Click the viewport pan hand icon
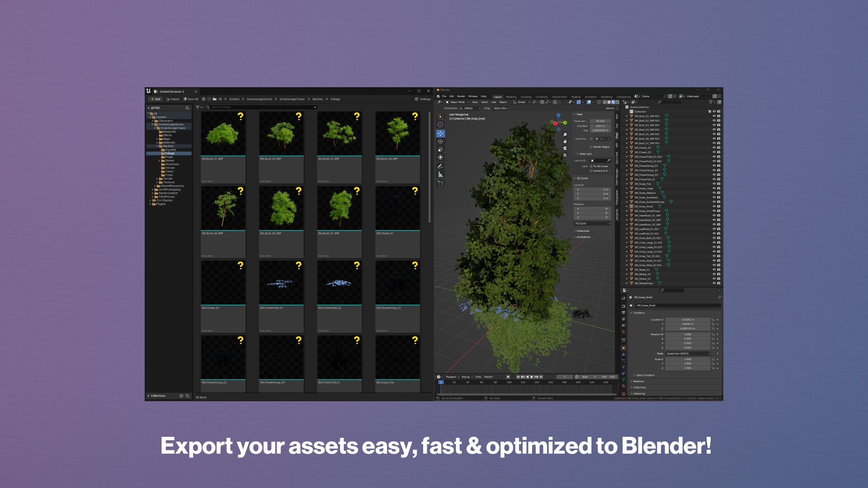The width and height of the screenshot is (868, 488). [565, 141]
